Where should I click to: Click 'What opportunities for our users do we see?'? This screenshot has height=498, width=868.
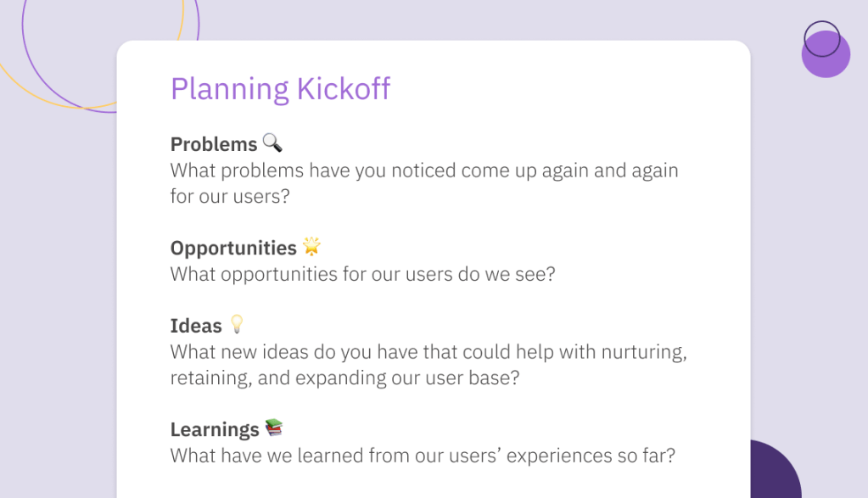[362, 274]
